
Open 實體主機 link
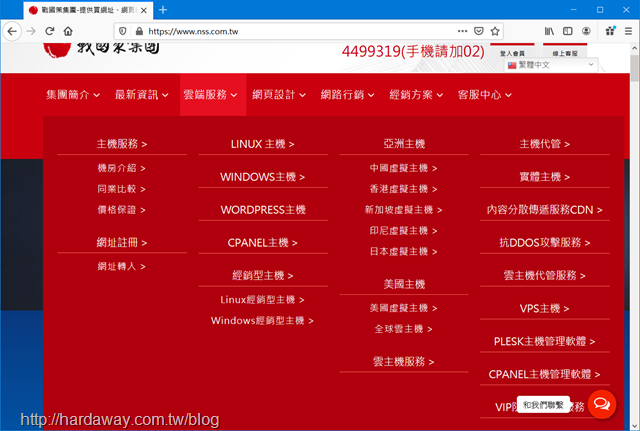544,177
